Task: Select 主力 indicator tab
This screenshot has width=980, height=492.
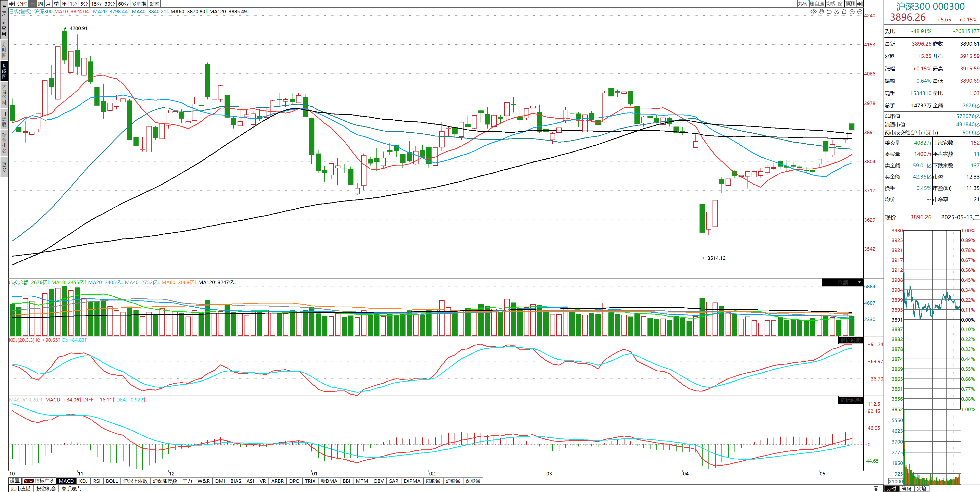Action: [x=187, y=481]
